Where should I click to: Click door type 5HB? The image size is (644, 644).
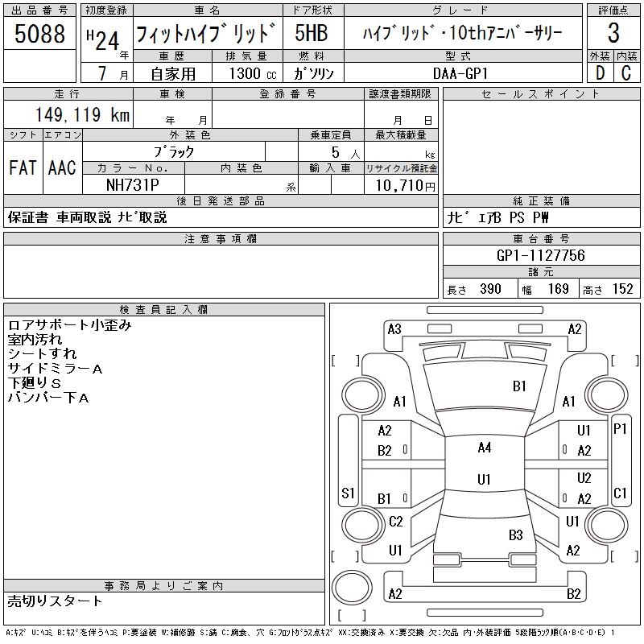tap(312, 33)
